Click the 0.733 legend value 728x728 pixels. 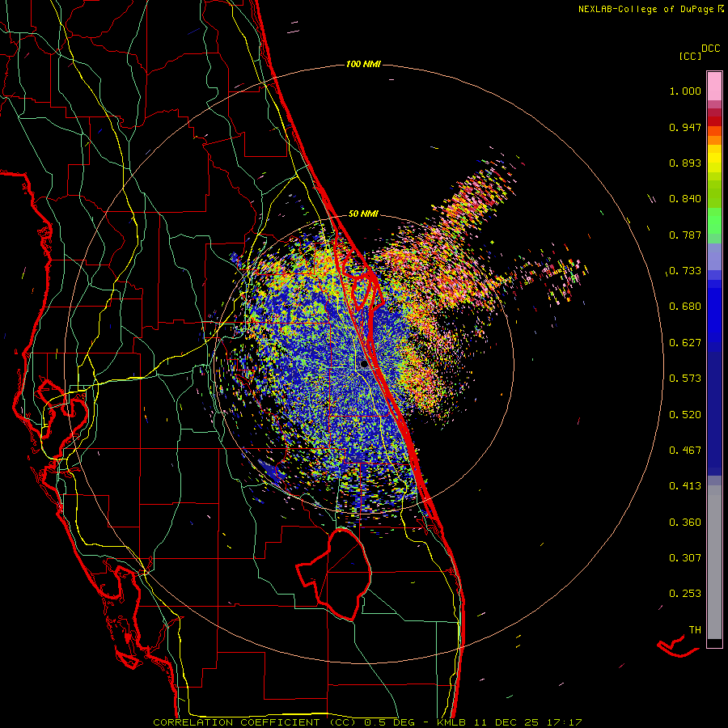click(x=685, y=271)
